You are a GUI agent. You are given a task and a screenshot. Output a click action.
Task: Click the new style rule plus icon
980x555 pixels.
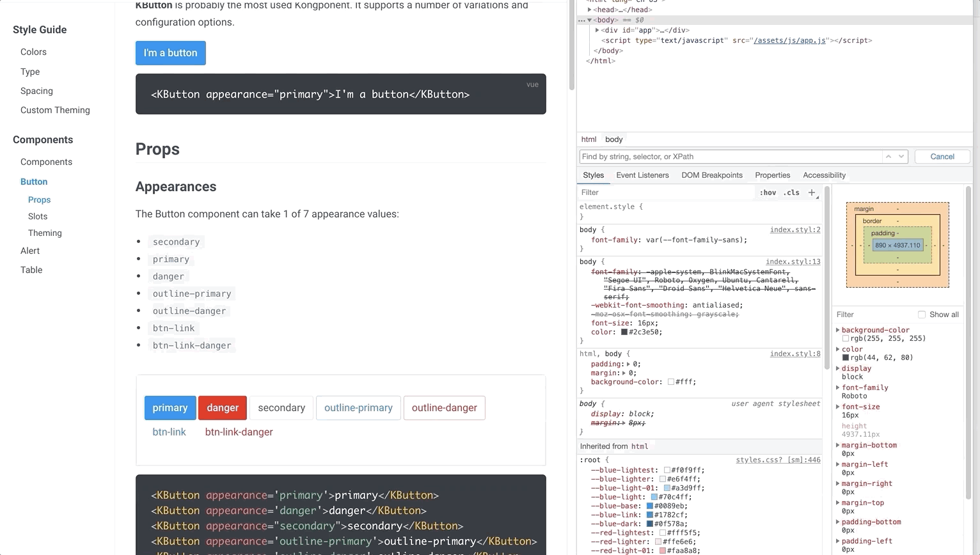812,192
